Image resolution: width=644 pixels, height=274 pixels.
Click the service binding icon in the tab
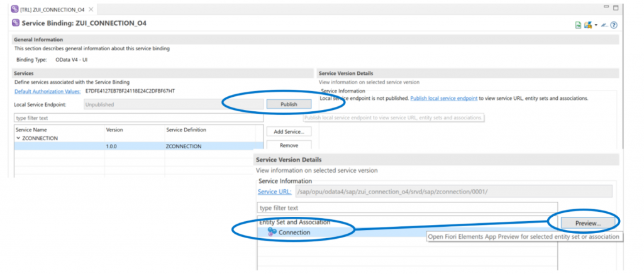click(14, 9)
